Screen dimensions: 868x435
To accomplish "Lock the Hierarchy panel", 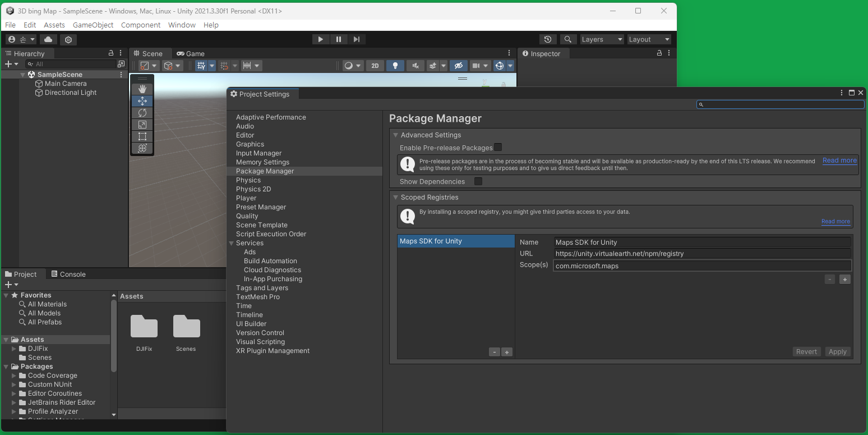I will [x=111, y=53].
